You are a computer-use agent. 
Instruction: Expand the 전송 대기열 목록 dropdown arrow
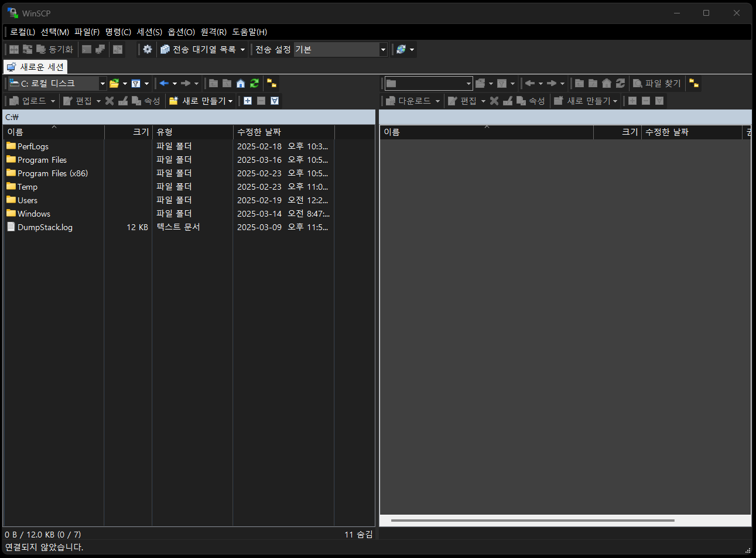[x=242, y=50]
